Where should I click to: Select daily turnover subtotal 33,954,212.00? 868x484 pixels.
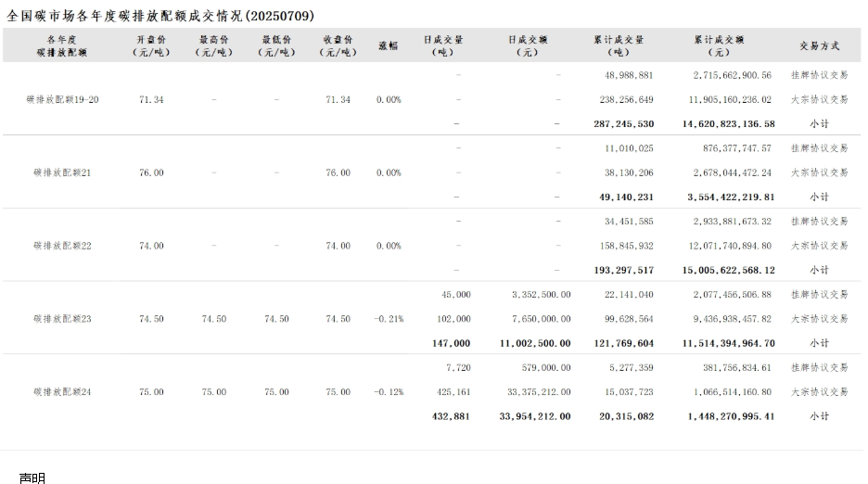pyautogui.click(x=534, y=416)
